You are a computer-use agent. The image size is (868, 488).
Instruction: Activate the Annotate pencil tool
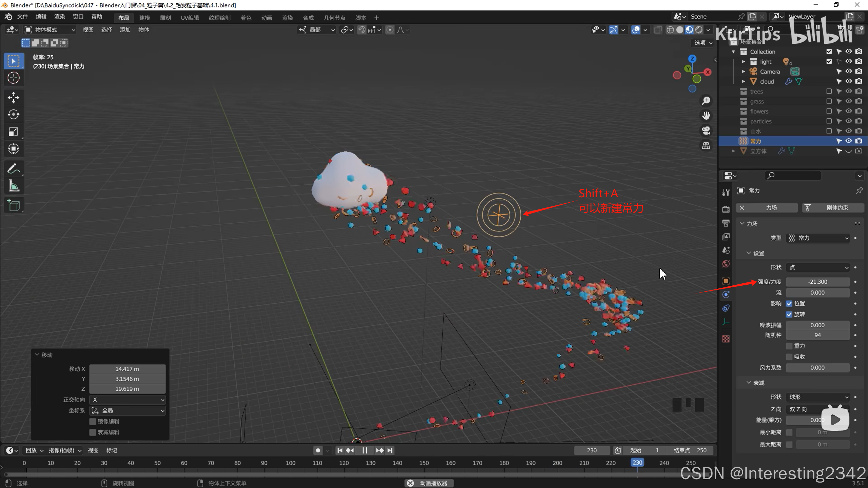pos(14,168)
